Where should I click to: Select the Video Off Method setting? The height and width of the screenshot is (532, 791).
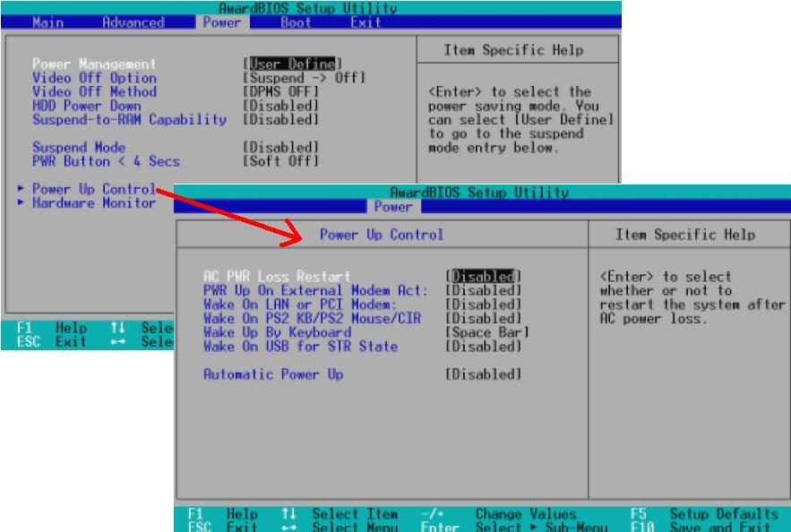(94, 91)
